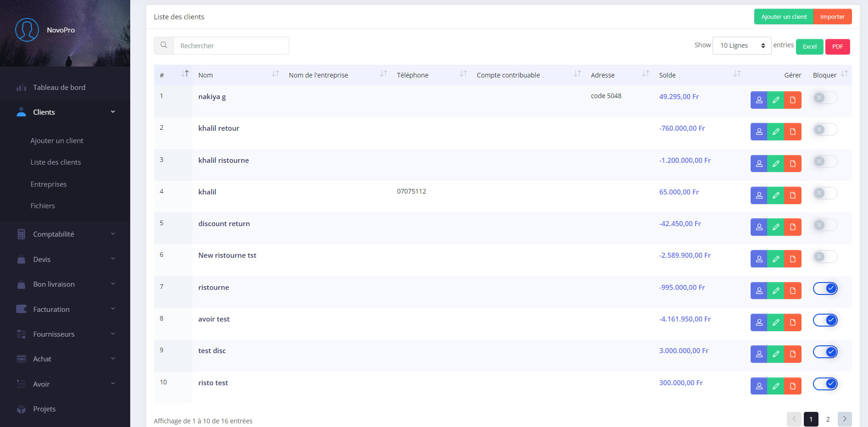Click the green edit pencil for khalil retour
Image resolution: width=868 pixels, height=427 pixels.
pos(776,132)
